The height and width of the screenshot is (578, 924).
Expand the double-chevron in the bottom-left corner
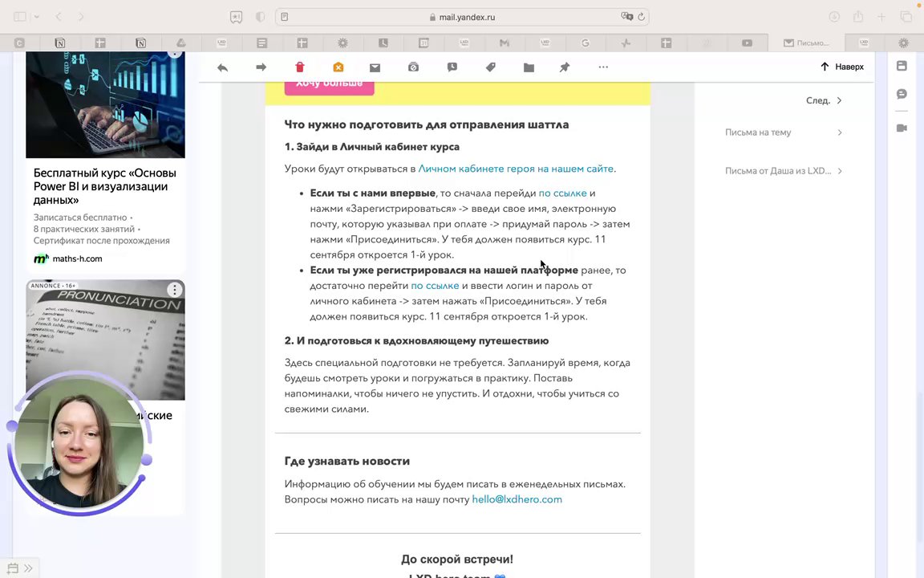click(x=28, y=568)
